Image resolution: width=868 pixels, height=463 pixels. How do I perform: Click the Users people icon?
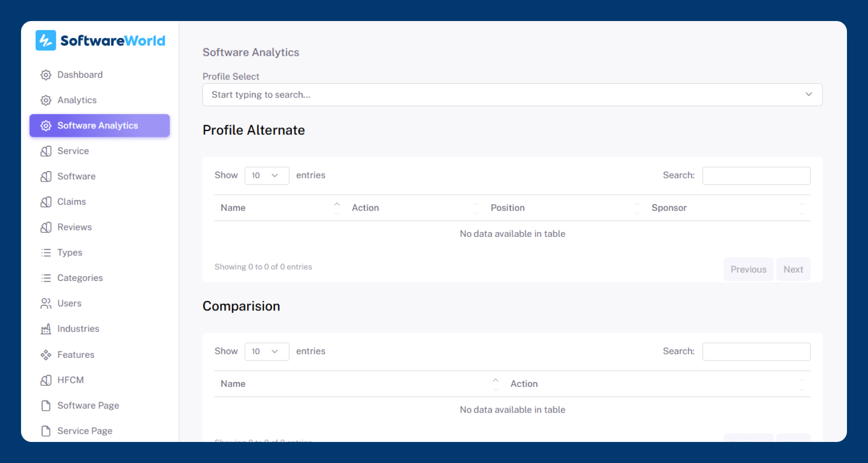tap(46, 304)
